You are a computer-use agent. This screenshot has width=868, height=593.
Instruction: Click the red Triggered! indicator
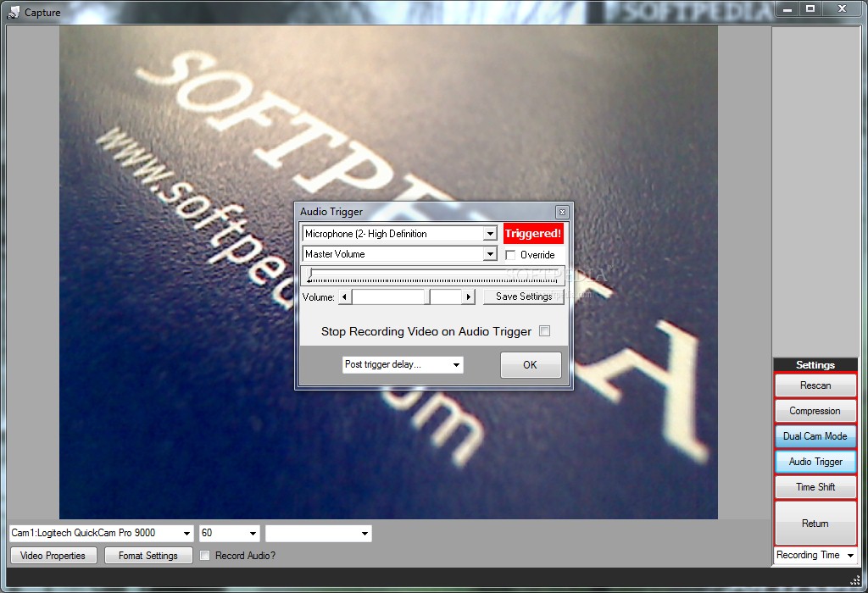point(533,234)
